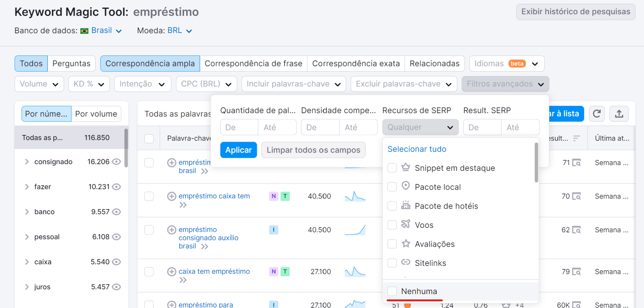Click the eye icon next to juros

point(117,287)
